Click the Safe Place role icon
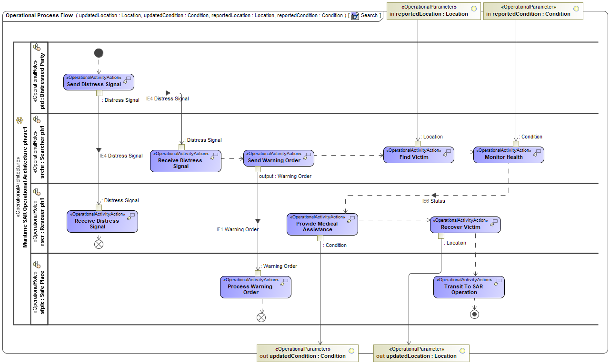 [37, 263]
